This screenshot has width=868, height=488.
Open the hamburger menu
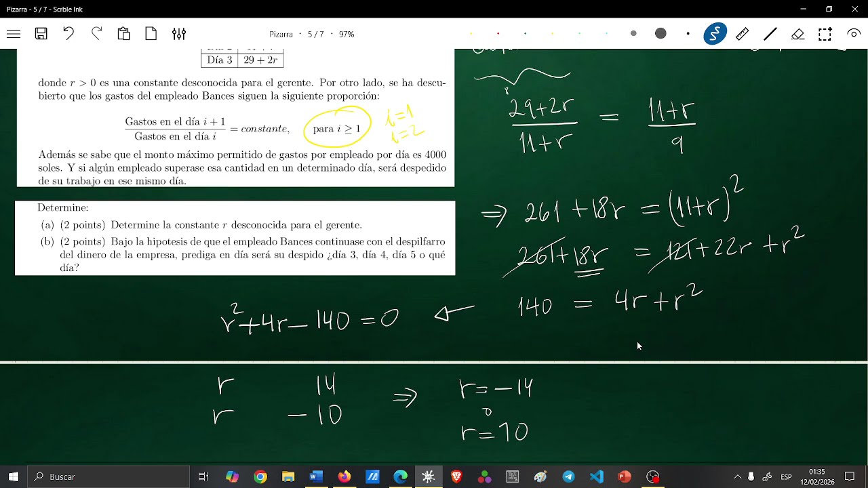14,34
